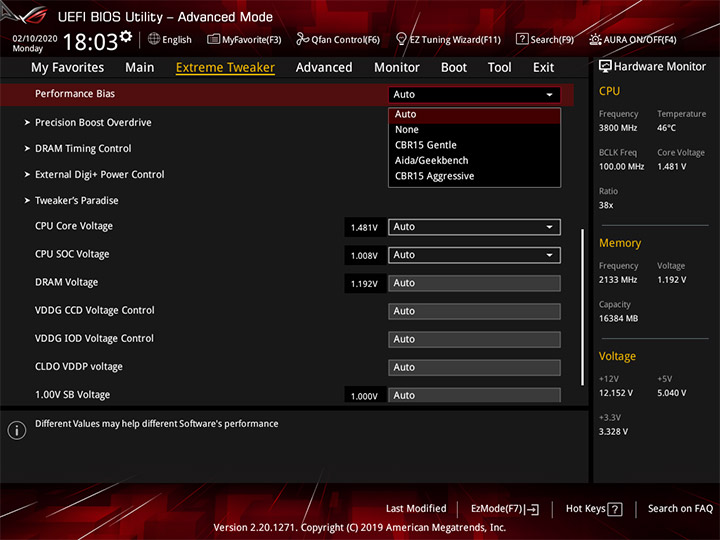The width and height of the screenshot is (720, 540).
Task: Click the settings list scrollbar
Action: (x=582, y=307)
